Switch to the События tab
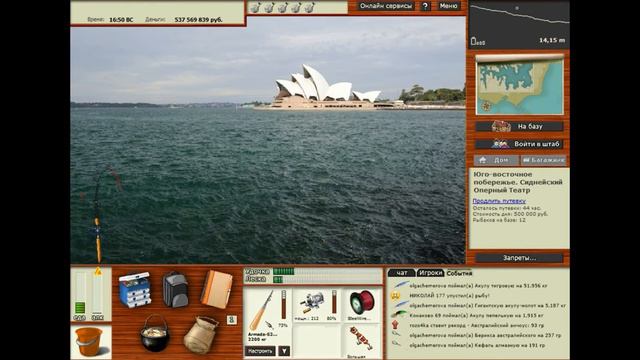Screen dimensions: 640x360 (x=459, y=273)
